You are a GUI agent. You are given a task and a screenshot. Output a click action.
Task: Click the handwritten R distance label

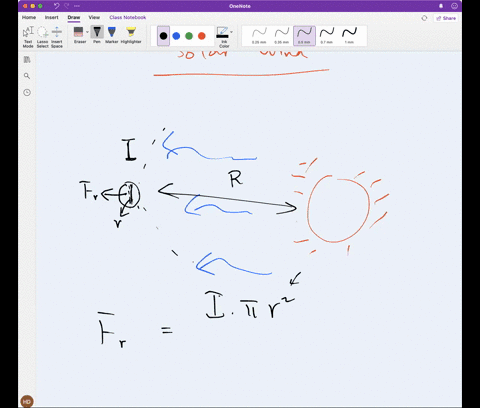click(236, 179)
